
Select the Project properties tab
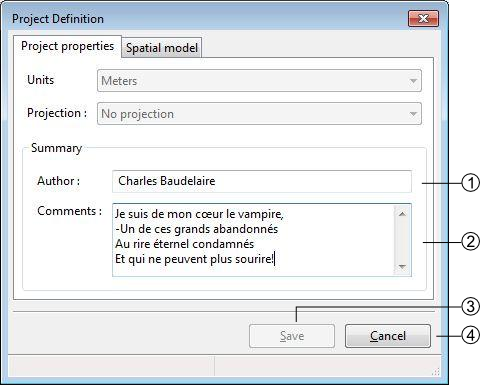[67, 46]
